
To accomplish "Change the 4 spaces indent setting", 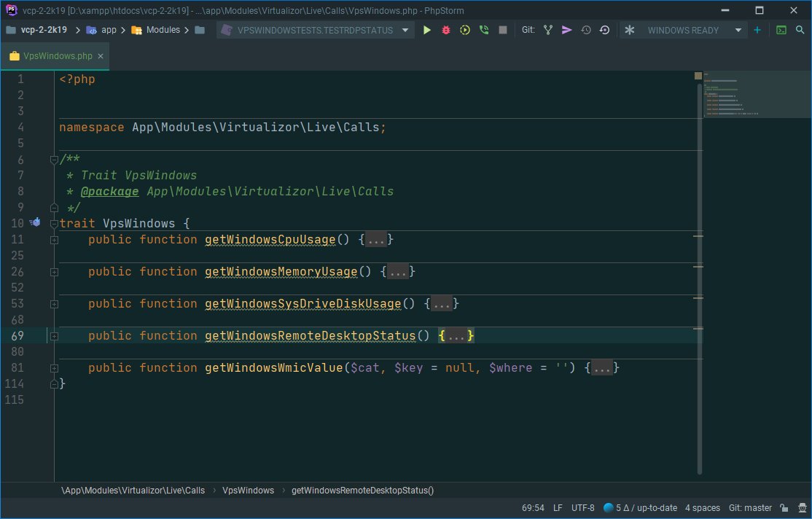I will 702,508.
